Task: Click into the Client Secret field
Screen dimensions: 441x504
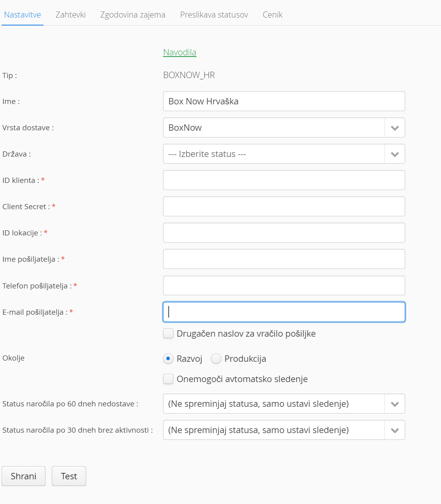Action: coord(284,206)
